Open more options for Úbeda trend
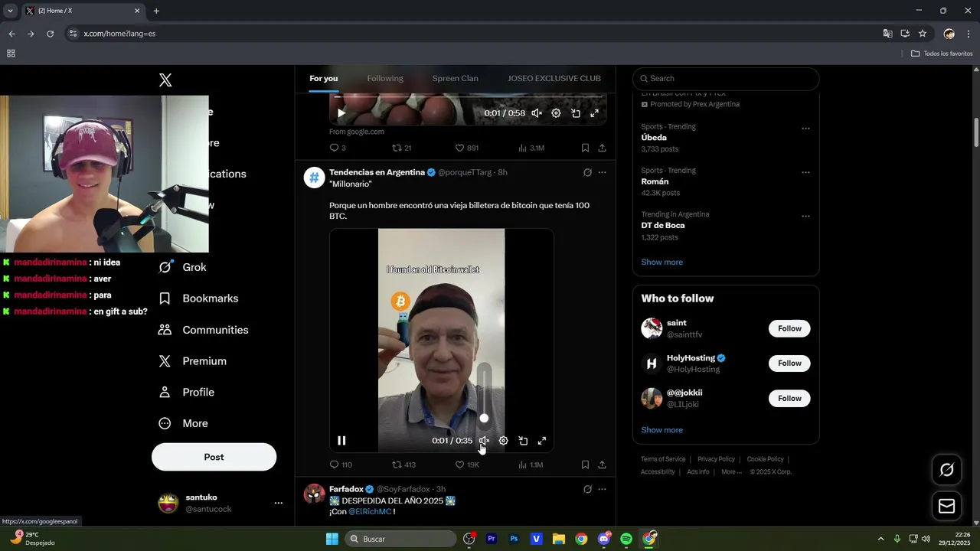 pyautogui.click(x=805, y=129)
